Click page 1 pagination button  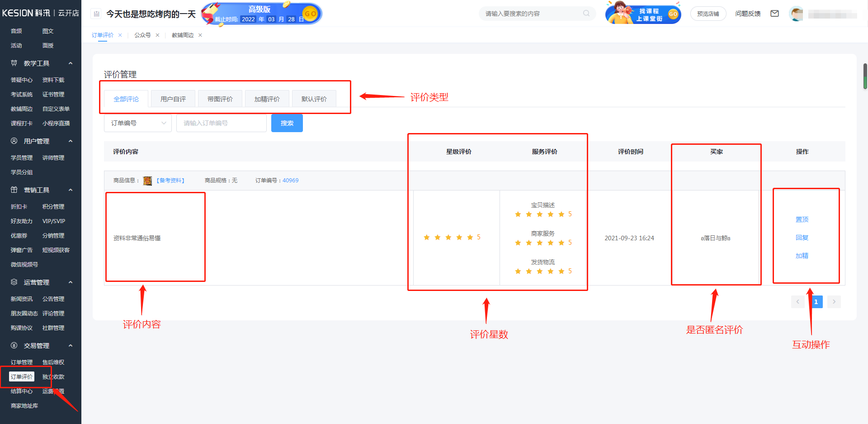816,302
